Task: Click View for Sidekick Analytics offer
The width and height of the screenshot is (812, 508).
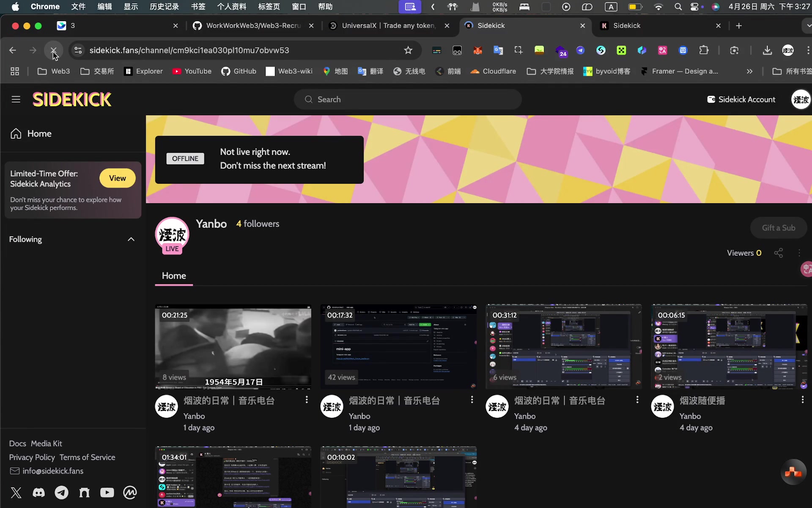Action: click(117, 178)
